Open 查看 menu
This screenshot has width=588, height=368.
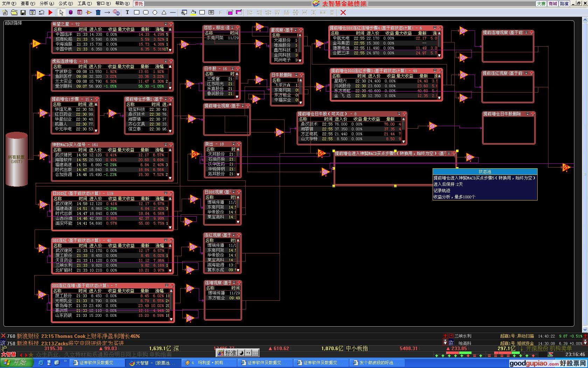tap(28, 3)
